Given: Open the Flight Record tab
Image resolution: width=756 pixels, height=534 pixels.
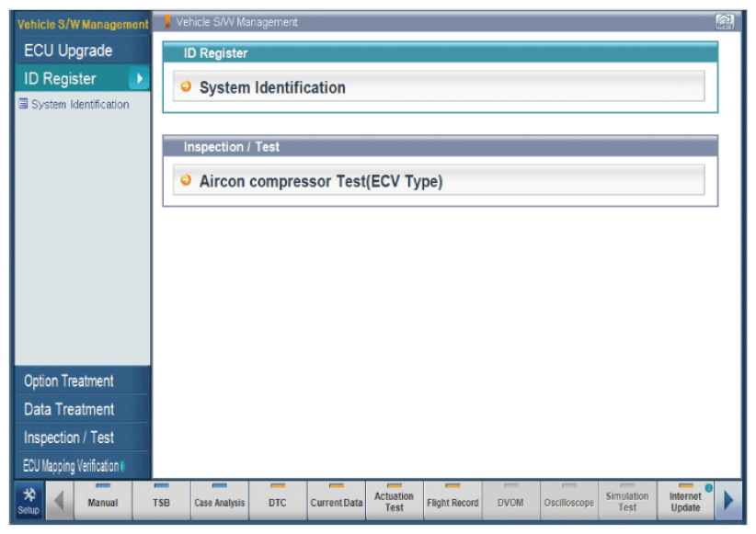Looking at the screenshot, I should point(452,501).
